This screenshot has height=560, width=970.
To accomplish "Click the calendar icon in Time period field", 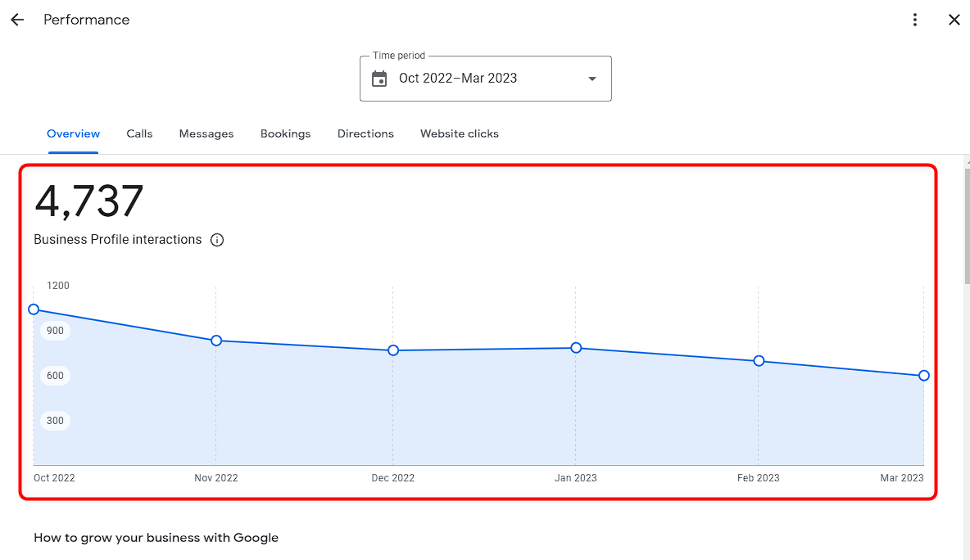I will tap(379, 78).
